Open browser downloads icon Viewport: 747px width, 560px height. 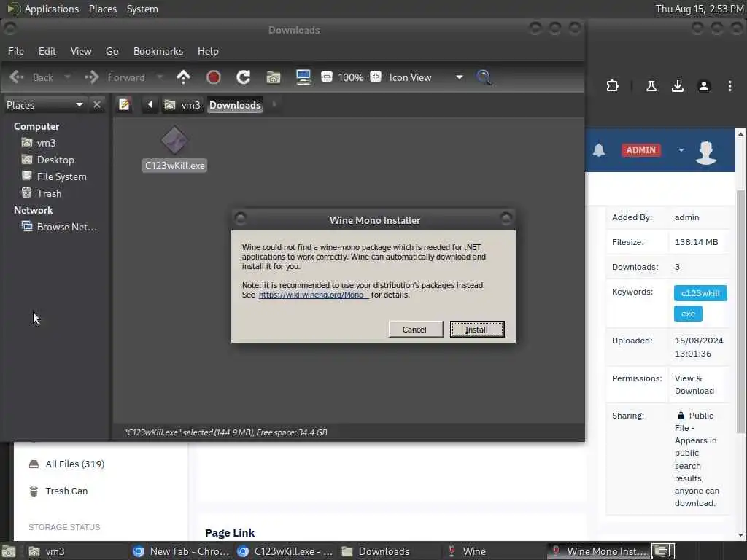pos(678,86)
